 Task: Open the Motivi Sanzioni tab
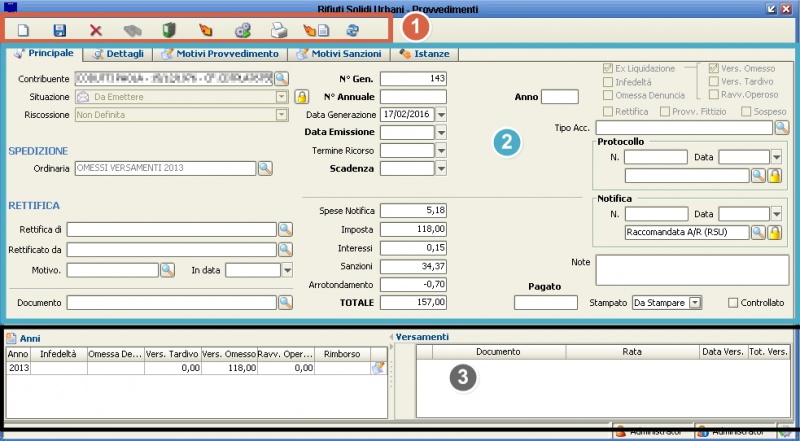[340, 52]
